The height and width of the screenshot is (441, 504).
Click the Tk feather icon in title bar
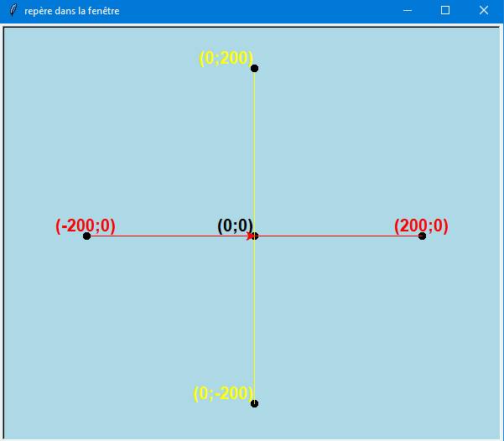pyautogui.click(x=13, y=11)
